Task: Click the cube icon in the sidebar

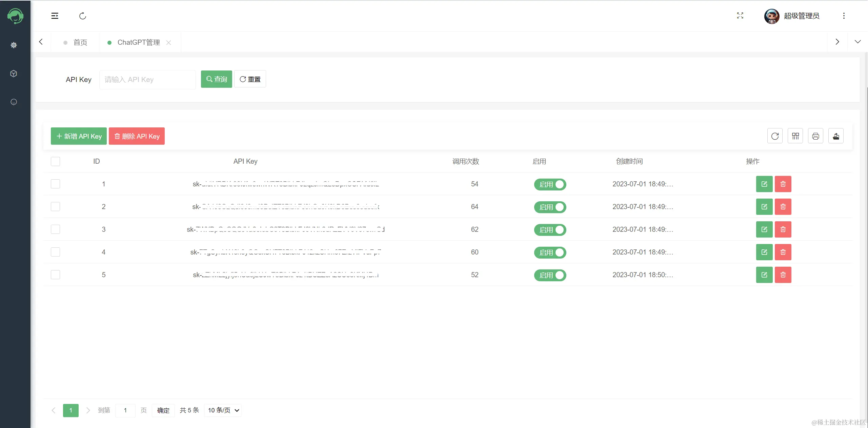Action: pyautogui.click(x=14, y=74)
